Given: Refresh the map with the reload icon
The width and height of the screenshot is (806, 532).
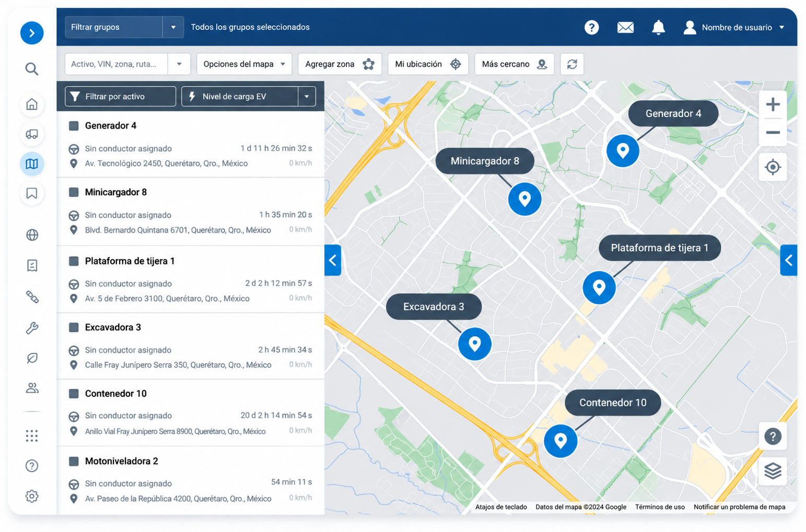Looking at the screenshot, I should point(572,64).
